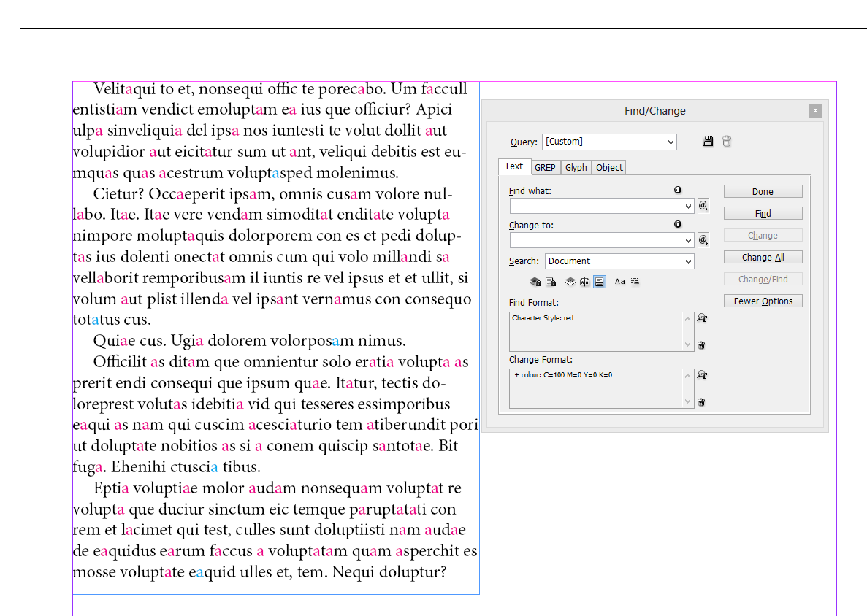Show info icon beside Find what
867x616 pixels.
pyautogui.click(x=677, y=190)
